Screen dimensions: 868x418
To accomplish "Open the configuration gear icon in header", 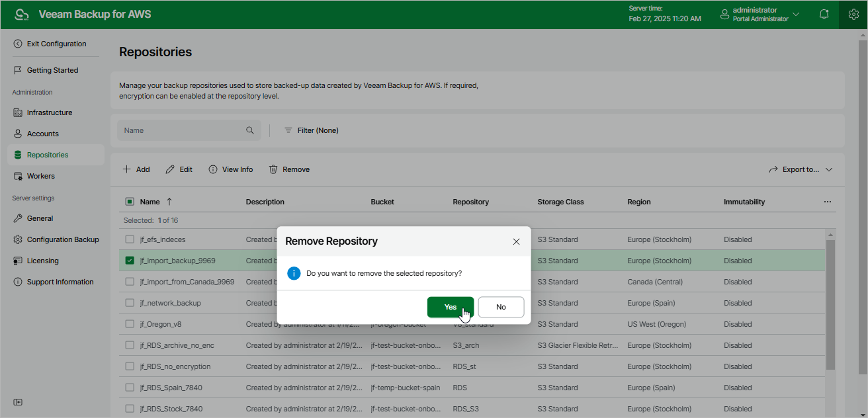I will (853, 15).
